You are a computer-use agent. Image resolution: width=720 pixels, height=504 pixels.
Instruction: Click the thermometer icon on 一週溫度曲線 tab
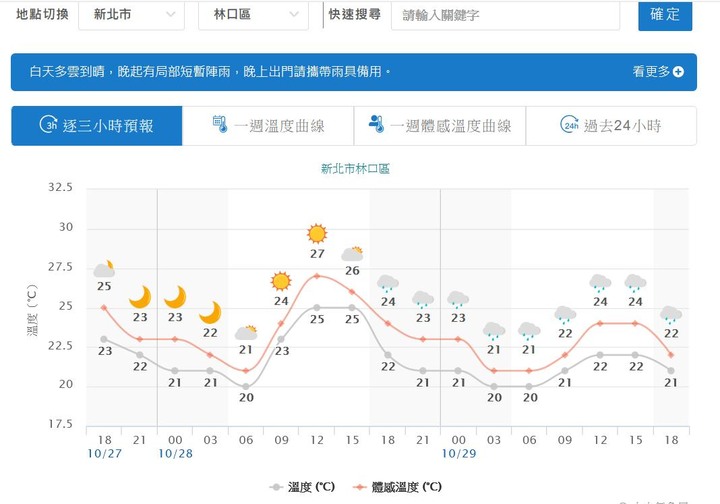[220, 126]
